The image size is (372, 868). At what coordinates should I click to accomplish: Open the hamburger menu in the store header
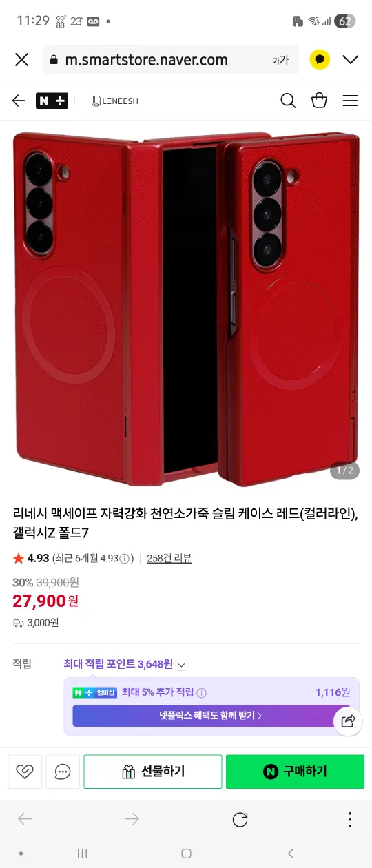click(x=350, y=101)
